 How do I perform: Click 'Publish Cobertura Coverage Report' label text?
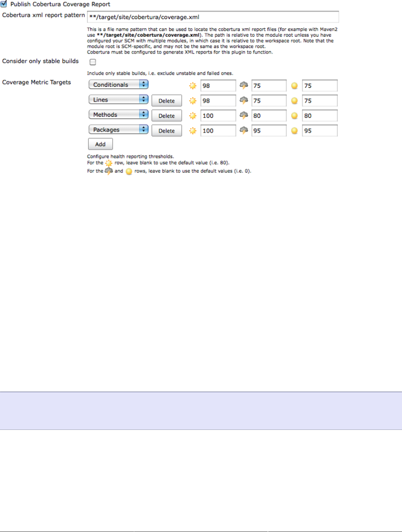click(60, 4)
